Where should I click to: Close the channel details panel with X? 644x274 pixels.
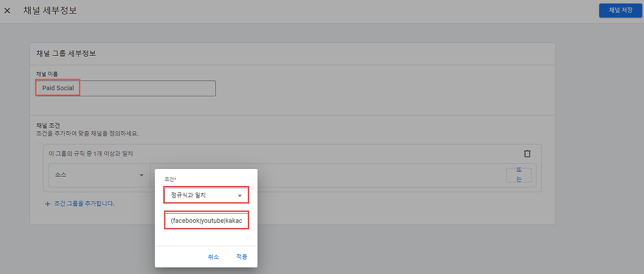(x=7, y=11)
